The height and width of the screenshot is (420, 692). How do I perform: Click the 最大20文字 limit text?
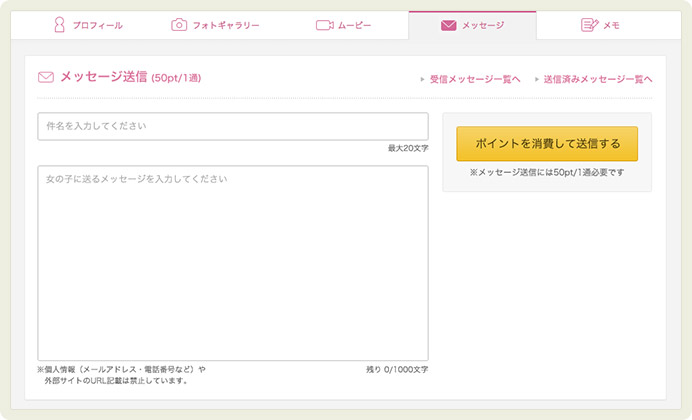point(408,148)
